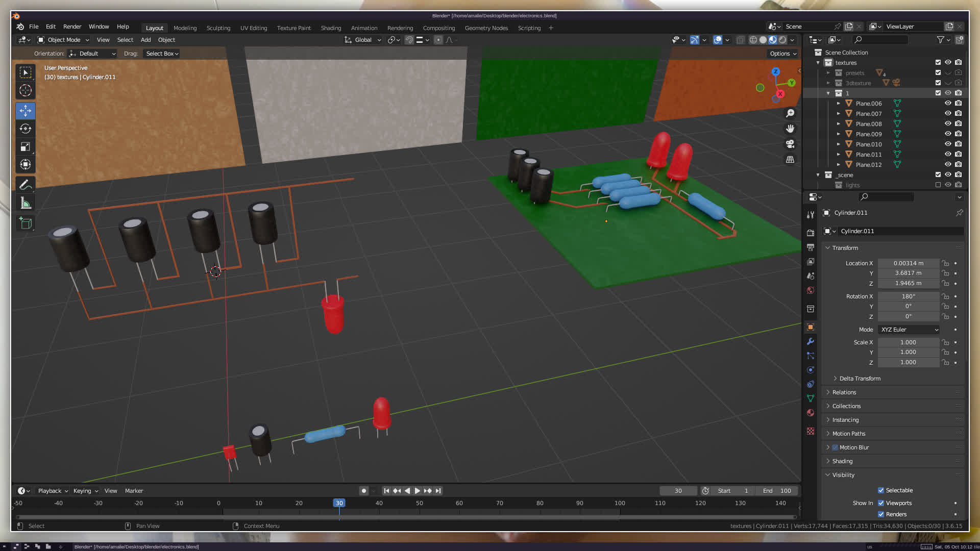This screenshot has height=551, width=980.
Task: Open the Modifiers wrench properties tab
Action: pos(811,341)
